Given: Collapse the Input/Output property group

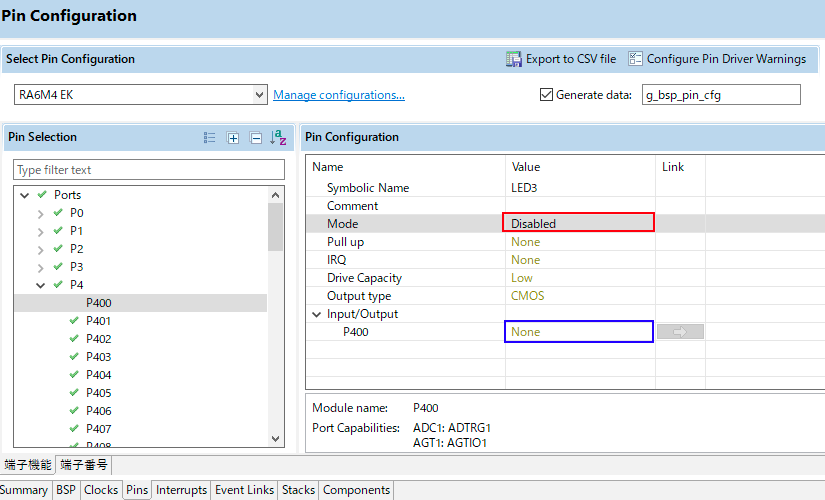Looking at the screenshot, I should pos(317,314).
